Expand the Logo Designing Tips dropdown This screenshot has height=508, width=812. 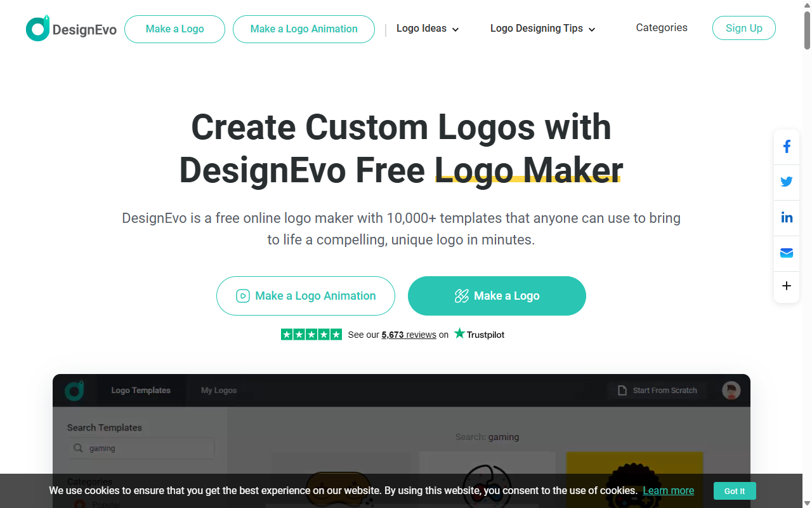coord(542,29)
